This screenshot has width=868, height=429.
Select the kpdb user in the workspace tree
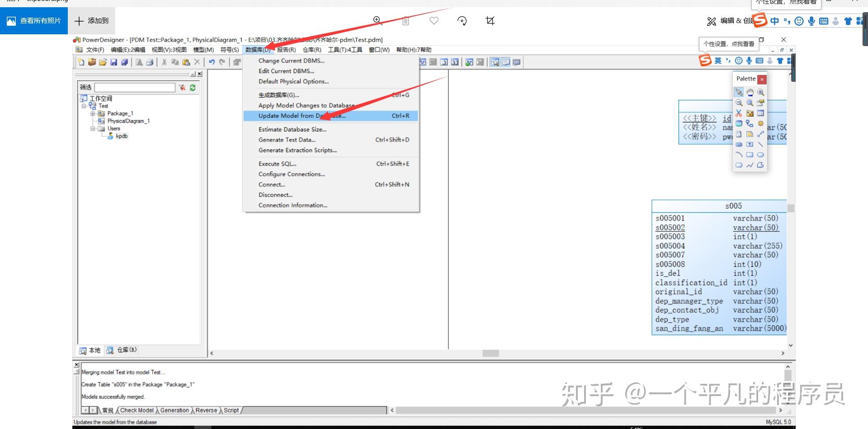click(122, 136)
